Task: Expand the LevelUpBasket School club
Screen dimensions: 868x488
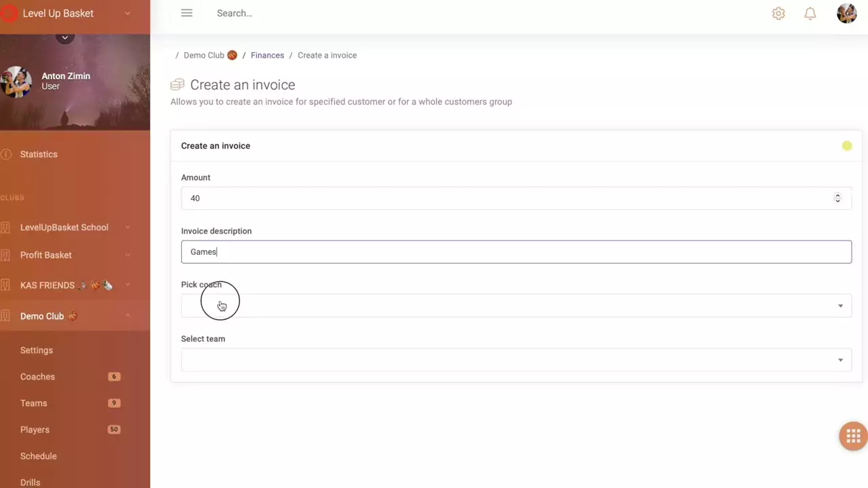Action: [x=127, y=228]
